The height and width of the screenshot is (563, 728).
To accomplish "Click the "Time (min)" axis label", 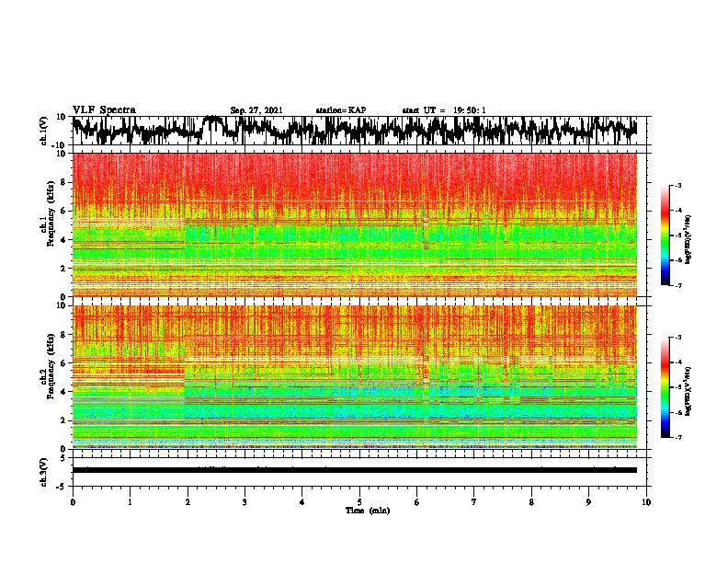I will pos(368,511).
